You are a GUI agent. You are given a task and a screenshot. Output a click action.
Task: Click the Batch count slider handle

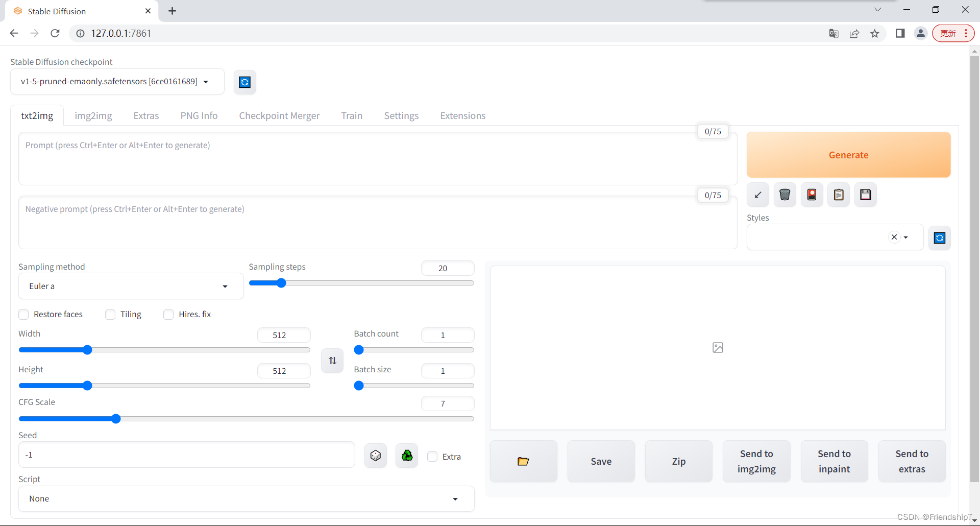pyautogui.click(x=359, y=350)
